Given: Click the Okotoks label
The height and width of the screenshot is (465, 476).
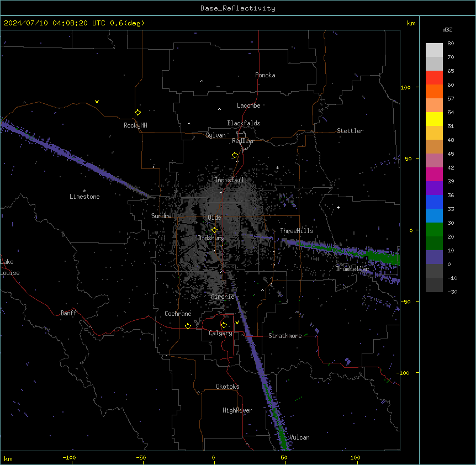Looking at the screenshot, I should [x=228, y=387].
